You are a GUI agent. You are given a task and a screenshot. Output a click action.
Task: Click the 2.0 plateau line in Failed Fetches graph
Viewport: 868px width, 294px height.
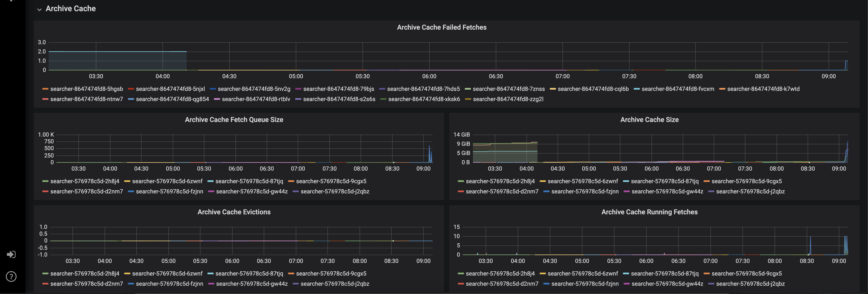coord(118,52)
